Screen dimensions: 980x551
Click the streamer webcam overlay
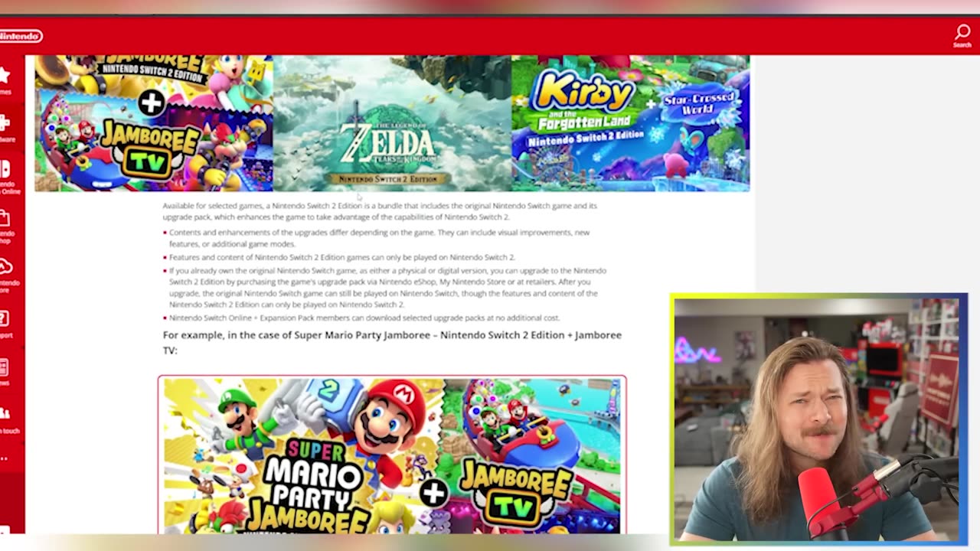[x=820, y=419]
